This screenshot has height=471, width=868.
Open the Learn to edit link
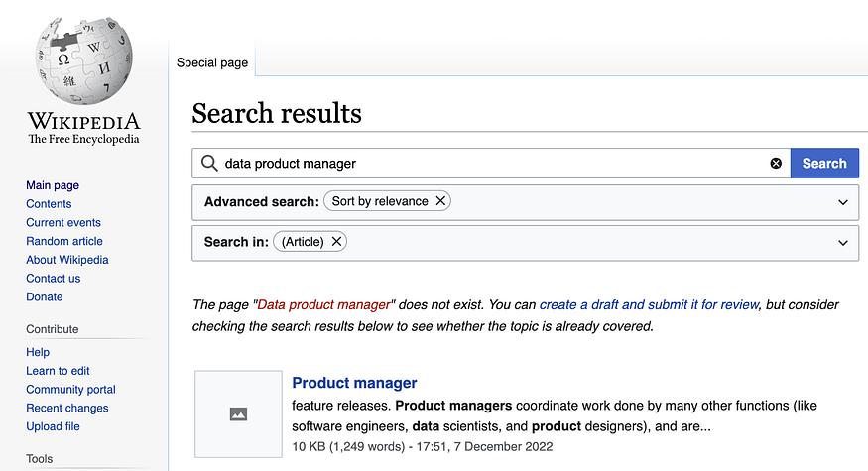click(58, 371)
